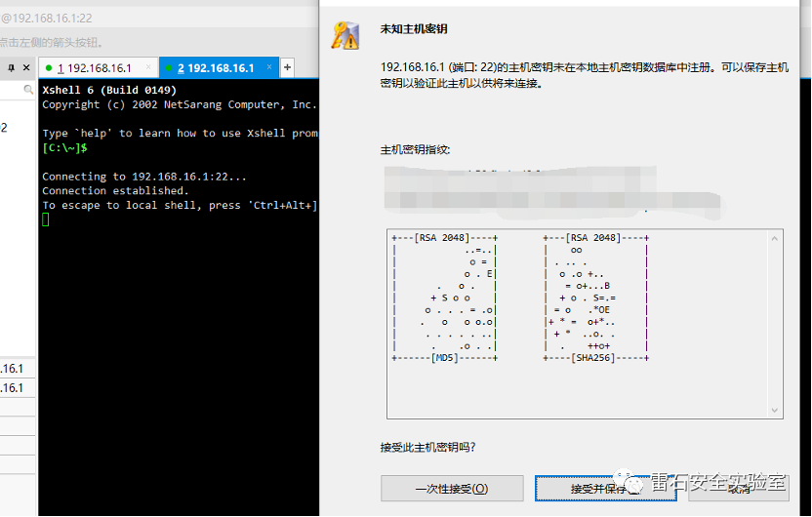812x517 pixels.
Task: Close tab 2 192.168.16.1 with its x
Action: [269, 67]
